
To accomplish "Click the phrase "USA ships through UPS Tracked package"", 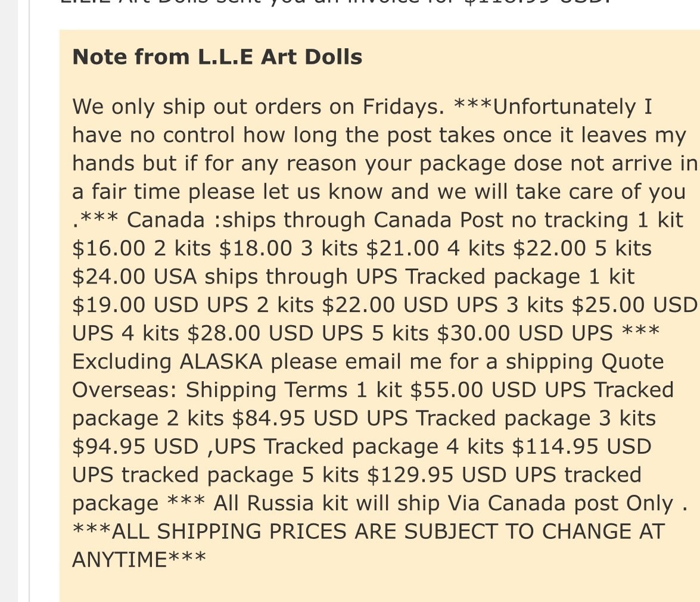I will pyautogui.click(x=366, y=277).
